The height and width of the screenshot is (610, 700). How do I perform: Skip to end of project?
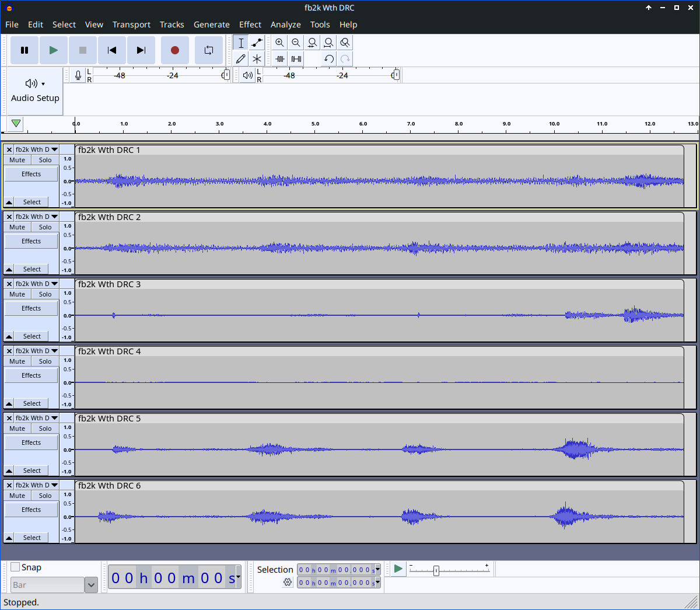[141, 50]
